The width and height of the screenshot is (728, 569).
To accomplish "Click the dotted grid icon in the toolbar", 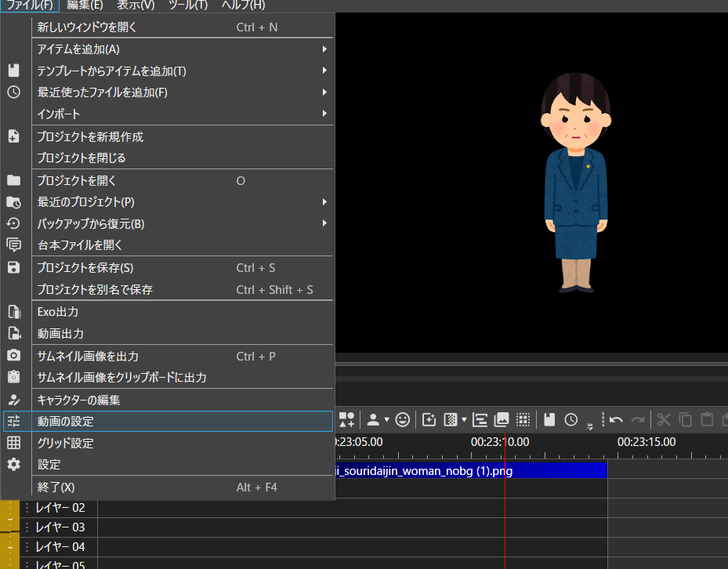I will coord(523,420).
